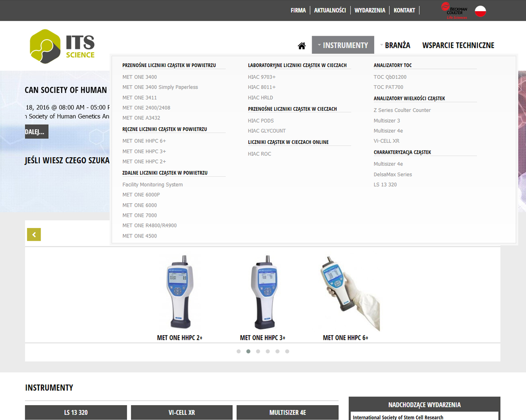Open MET ONE A3432 link
Screen dimensions: 526x420
click(x=141, y=118)
